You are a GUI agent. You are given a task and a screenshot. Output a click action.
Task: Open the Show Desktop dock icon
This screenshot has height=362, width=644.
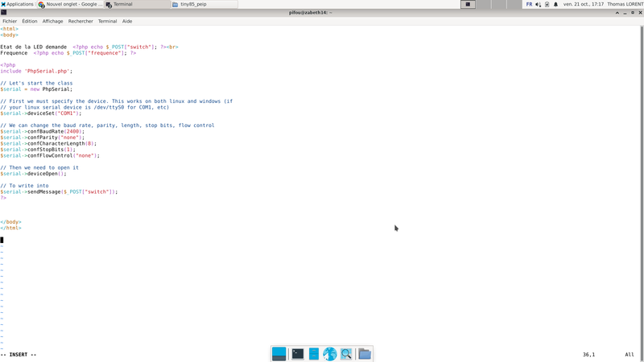pos(279,354)
